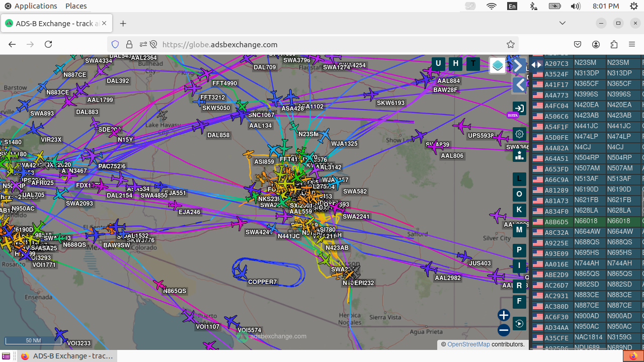Toggle the L map option button
This screenshot has height=362, width=644.
pyautogui.click(x=519, y=179)
